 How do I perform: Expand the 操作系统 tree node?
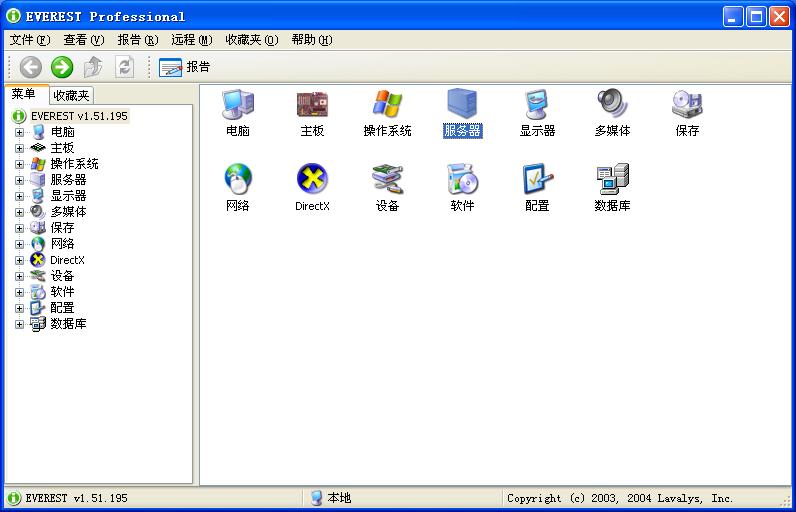coord(19,164)
